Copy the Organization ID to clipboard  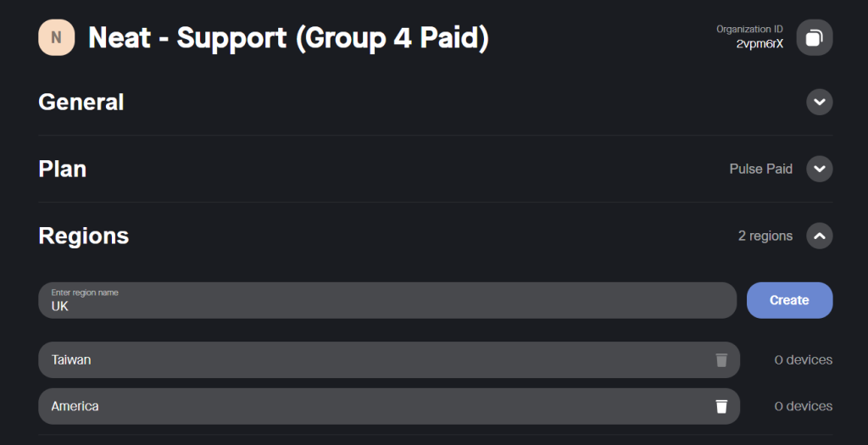815,37
